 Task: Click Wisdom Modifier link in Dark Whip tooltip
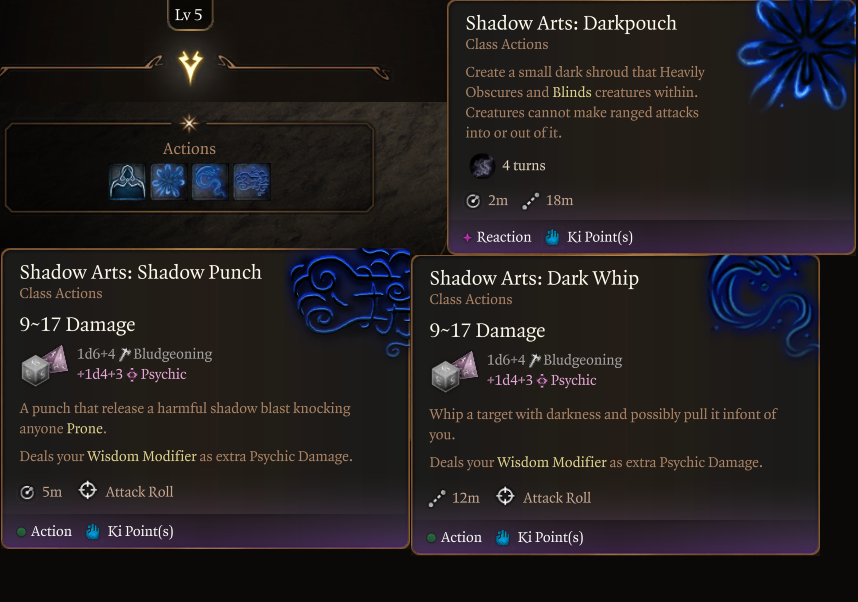551,462
